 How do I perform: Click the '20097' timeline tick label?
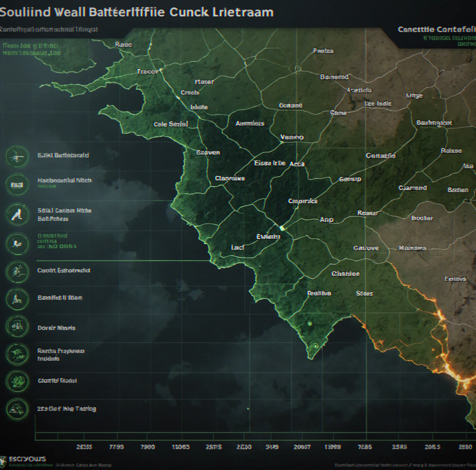pos(302,447)
